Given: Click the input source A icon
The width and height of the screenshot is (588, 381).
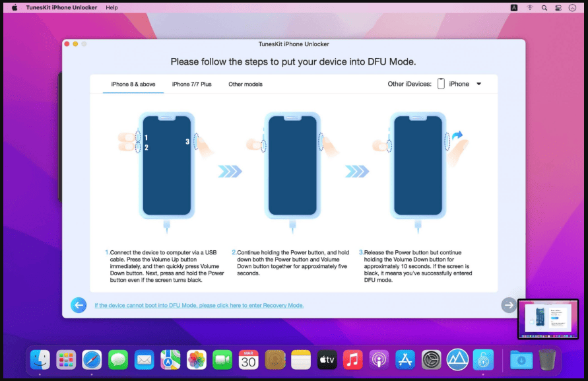Looking at the screenshot, I should (x=514, y=7).
